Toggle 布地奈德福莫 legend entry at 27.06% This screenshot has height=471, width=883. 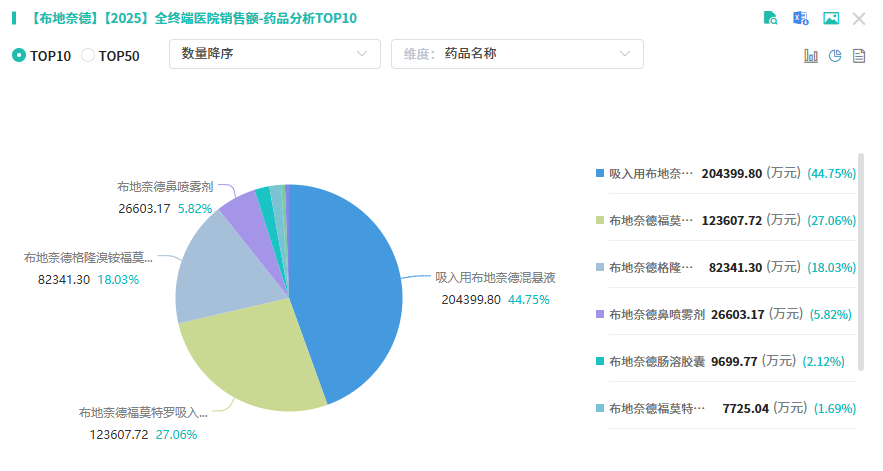[x=650, y=220]
